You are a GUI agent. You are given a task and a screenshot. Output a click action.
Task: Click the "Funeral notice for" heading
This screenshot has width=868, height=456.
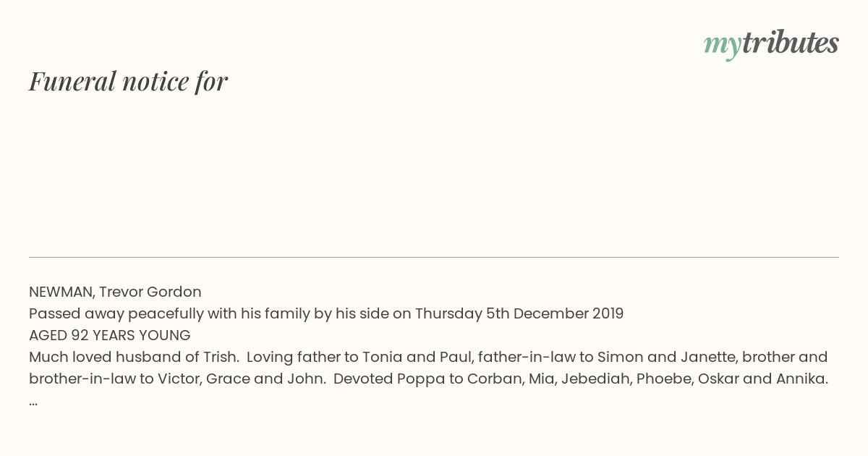(x=128, y=81)
